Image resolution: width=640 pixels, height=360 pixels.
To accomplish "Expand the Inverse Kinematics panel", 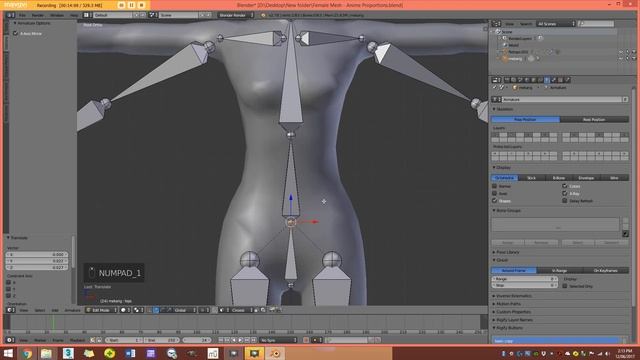I will (x=513, y=296).
